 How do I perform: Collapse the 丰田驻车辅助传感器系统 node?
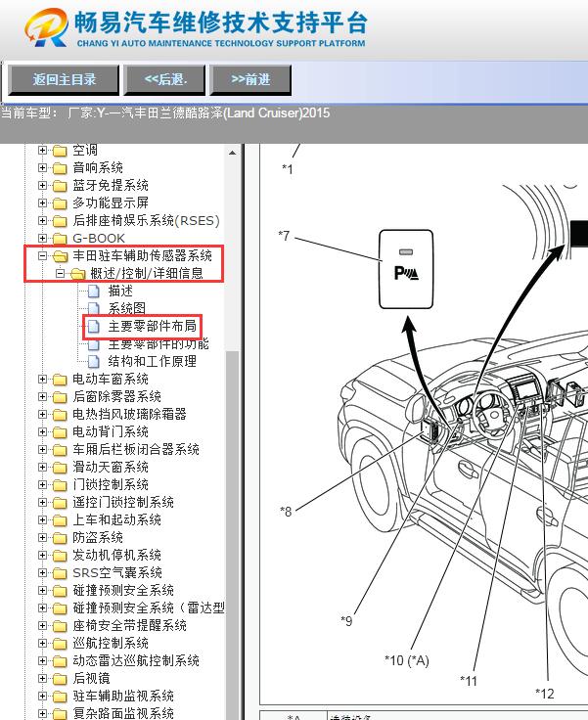coord(42,255)
